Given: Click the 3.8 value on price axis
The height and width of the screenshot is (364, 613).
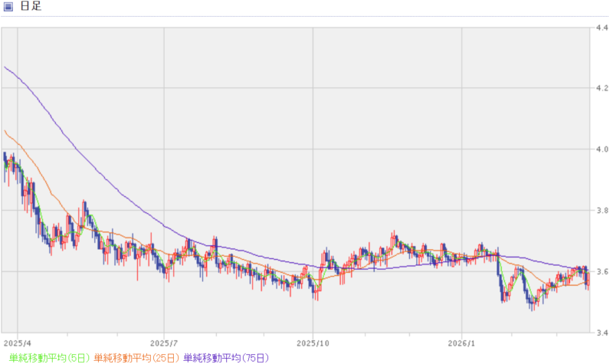Looking at the screenshot, I should tap(602, 210).
